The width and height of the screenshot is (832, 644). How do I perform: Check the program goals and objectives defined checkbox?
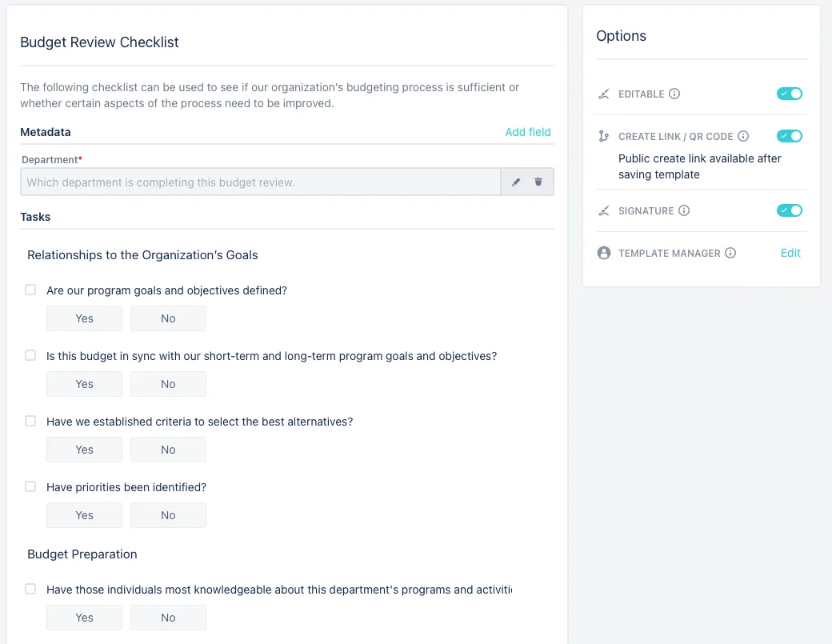click(x=30, y=290)
